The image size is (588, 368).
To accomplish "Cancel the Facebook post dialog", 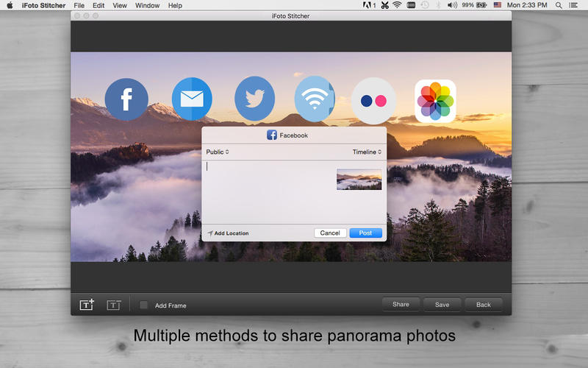I will click(329, 233).
